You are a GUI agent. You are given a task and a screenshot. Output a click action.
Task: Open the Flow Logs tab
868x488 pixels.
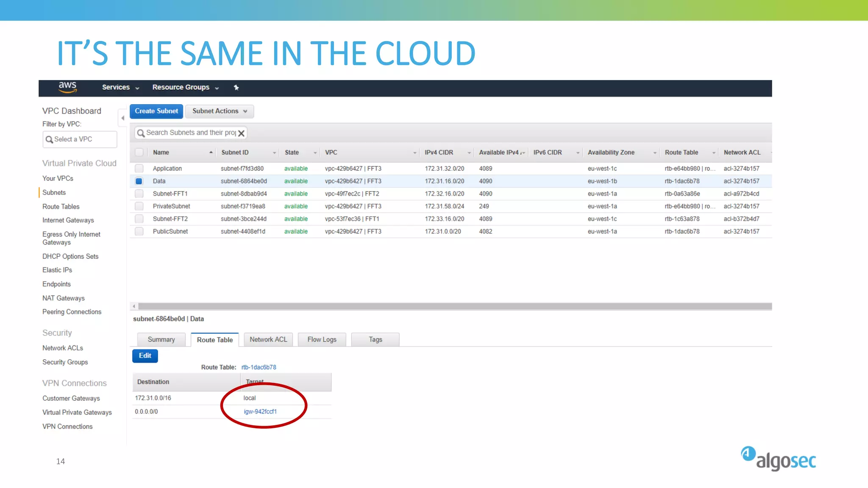322,340
